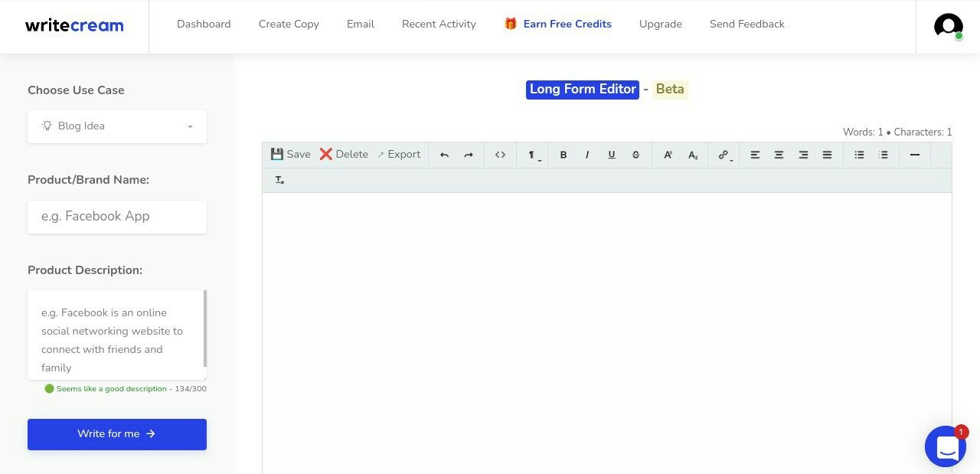Screen dimensions: 980x474
Task: Click the Redo arrow icon
Action: 469,154
